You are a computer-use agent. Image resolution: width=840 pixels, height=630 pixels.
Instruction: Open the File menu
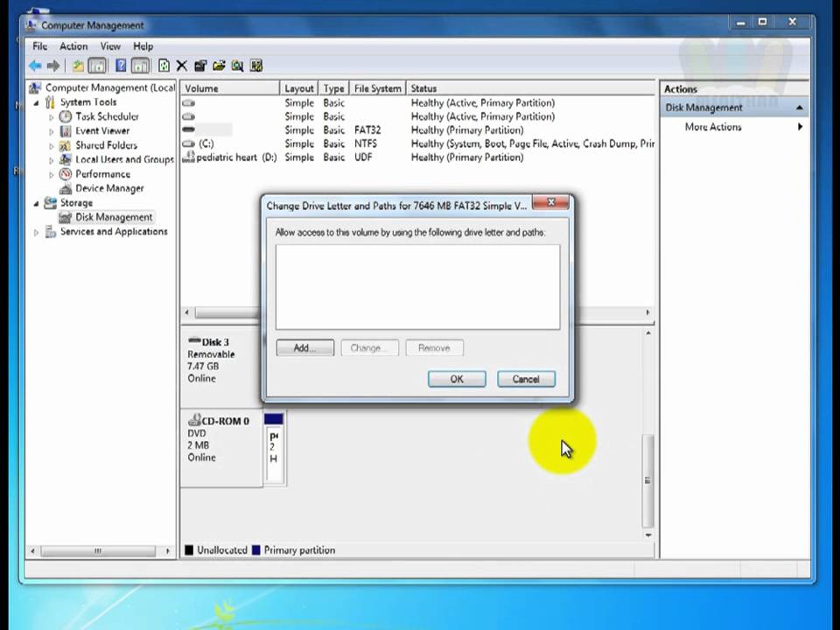[39, 46]
